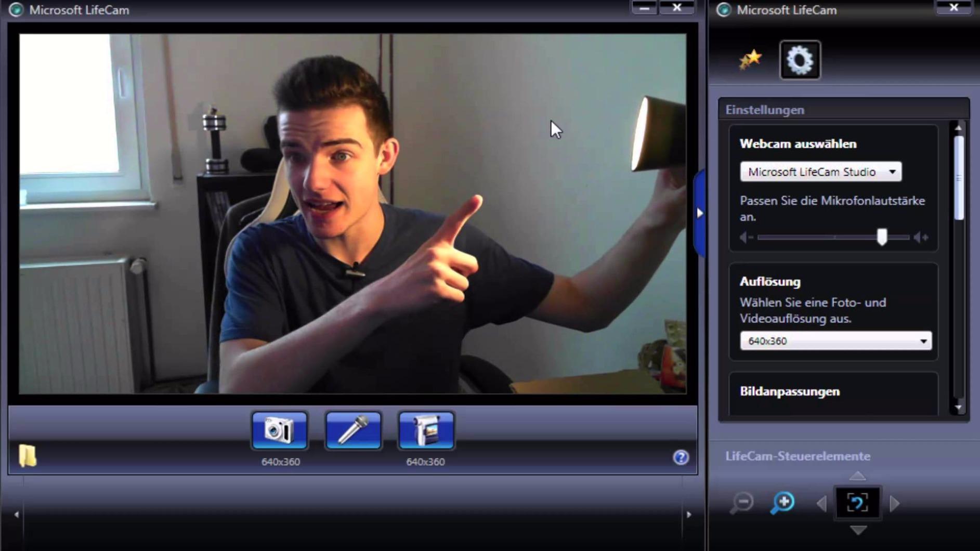The height and width of the screenshot is (551, 980).
Task: Close the main Microsoft LifeCam window
Action: [x=677, y=8]
